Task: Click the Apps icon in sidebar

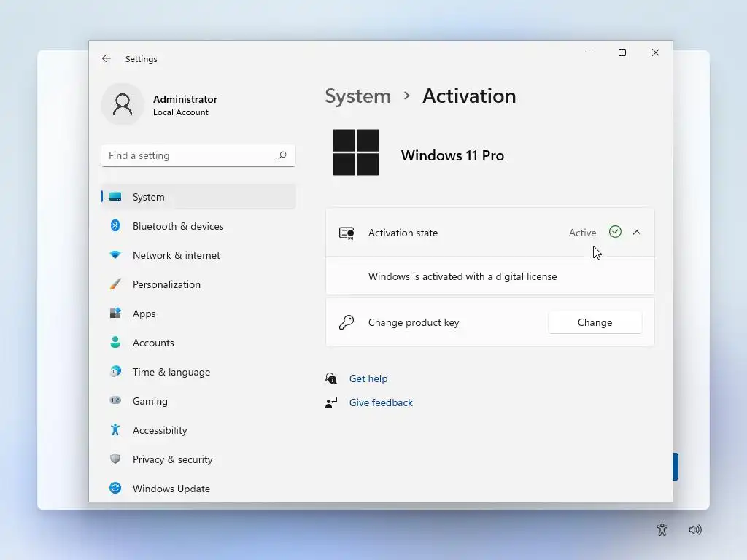Action: coord(115,314)
